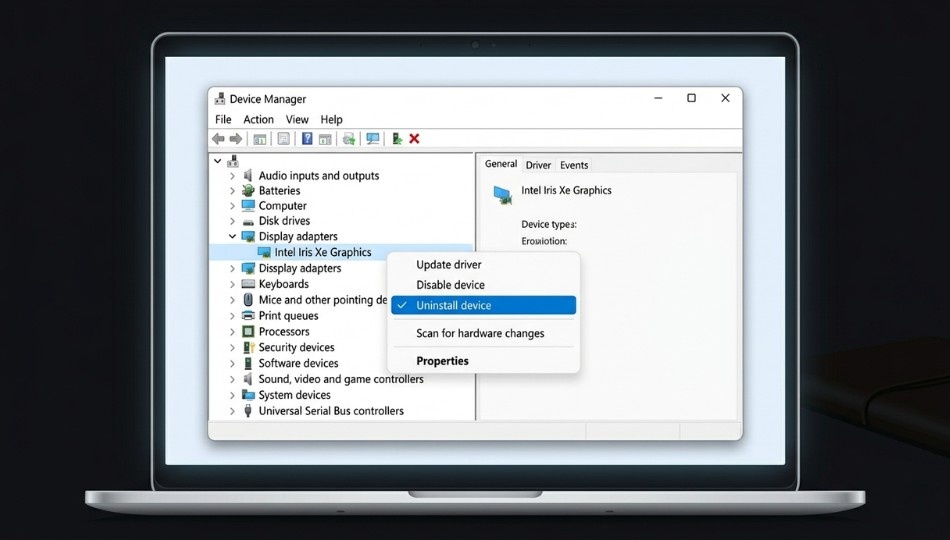The image size is (950, 540).
Task: Click the Processors chip icon
Action: [x=248, y=331]
